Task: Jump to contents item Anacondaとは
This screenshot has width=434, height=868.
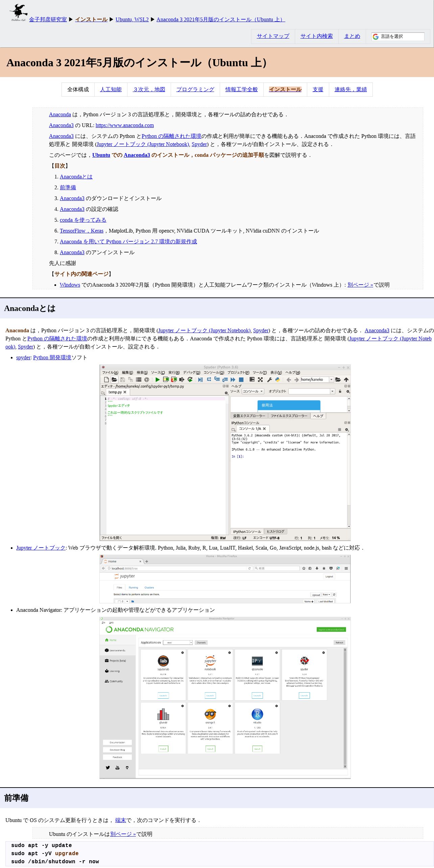Action: 76,177
